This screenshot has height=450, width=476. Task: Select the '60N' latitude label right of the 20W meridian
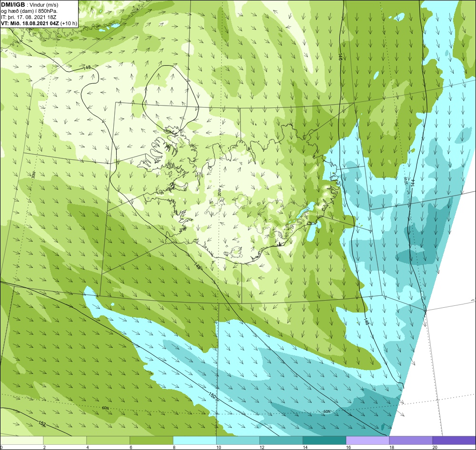click(x=327, y=411)
